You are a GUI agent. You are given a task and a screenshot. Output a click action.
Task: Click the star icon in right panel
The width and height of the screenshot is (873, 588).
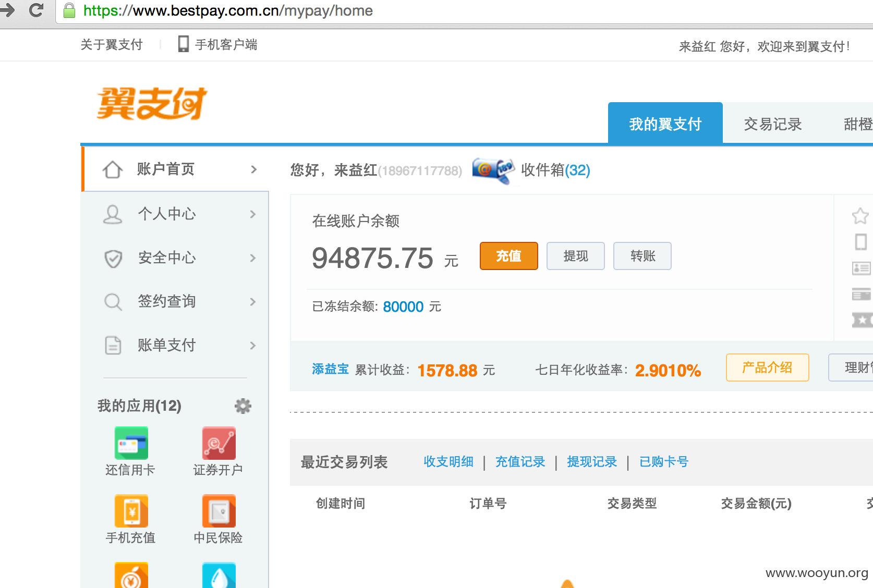pos(860,216)
